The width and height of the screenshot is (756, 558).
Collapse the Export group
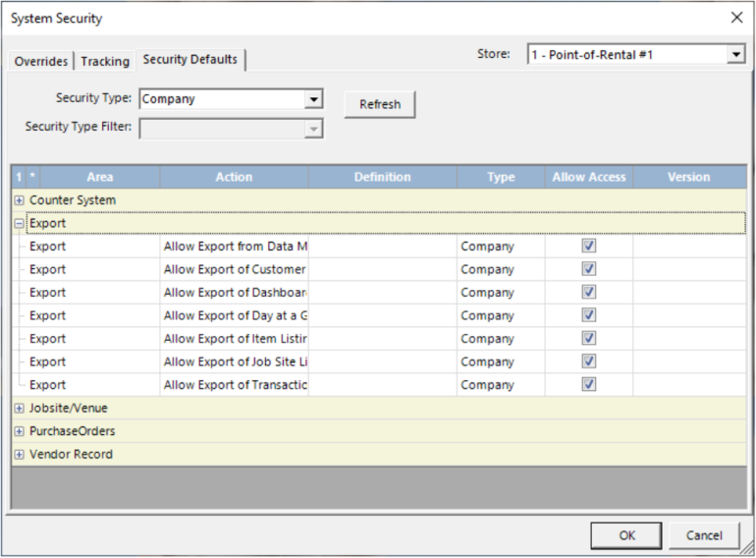(x=19, y=223)
